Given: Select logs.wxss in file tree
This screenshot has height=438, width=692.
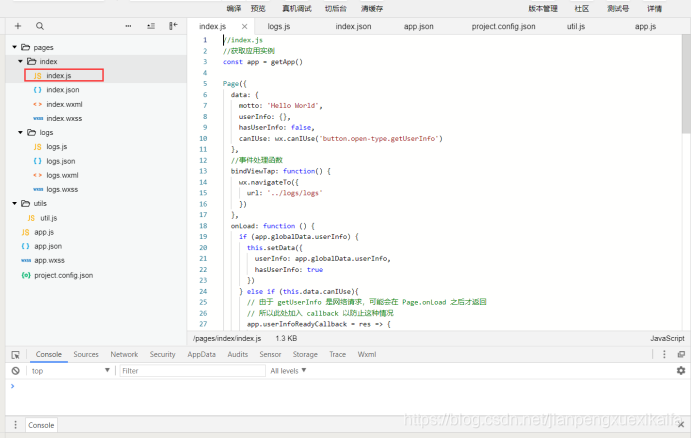Looking at the screenshot, I should click(x=62, y=189).
